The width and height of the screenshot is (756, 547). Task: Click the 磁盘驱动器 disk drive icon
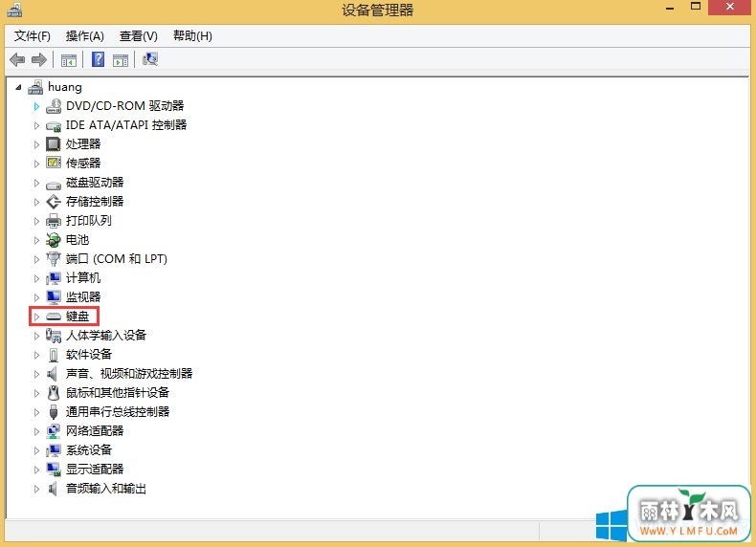[54, 185]
